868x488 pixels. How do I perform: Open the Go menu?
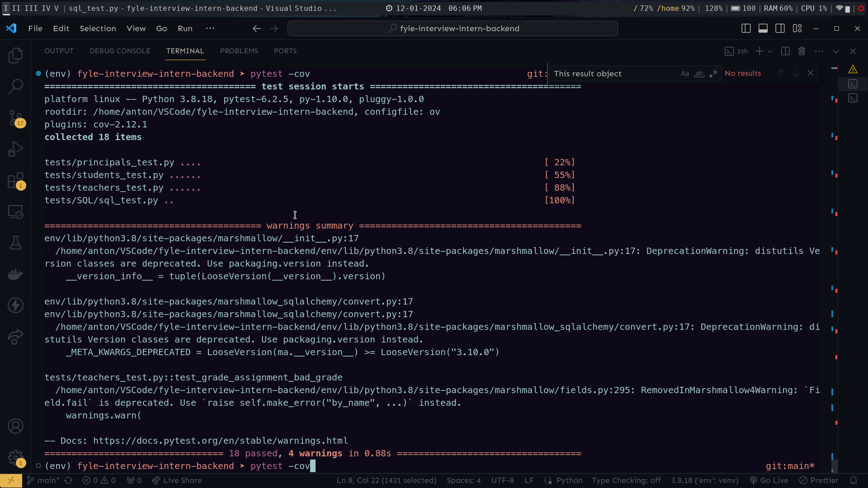[x=161, y=28]
